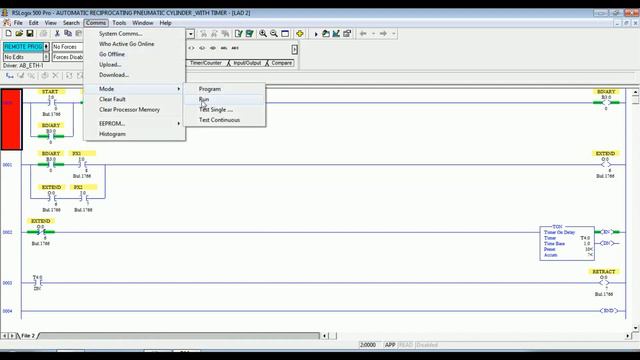Viewport: 640px width, 360px height.
Task: Choose Download in Comms menu
Action: (134, 75)
